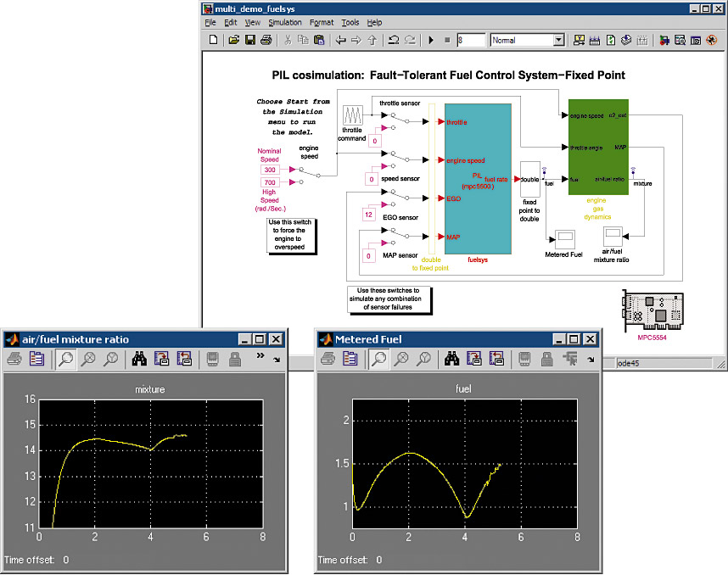Select Zoom Y-axis in air/fuel mixture ratio scope

point(110,360)
